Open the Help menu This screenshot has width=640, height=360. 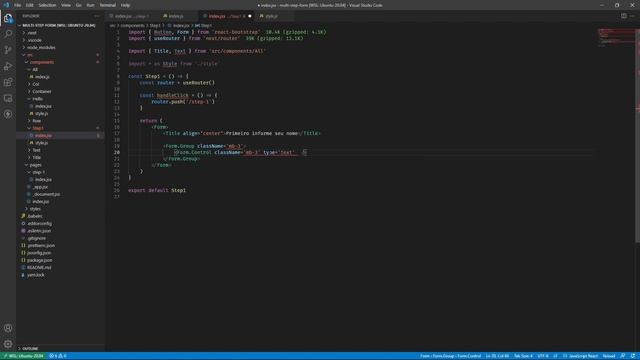pos(125,5)
